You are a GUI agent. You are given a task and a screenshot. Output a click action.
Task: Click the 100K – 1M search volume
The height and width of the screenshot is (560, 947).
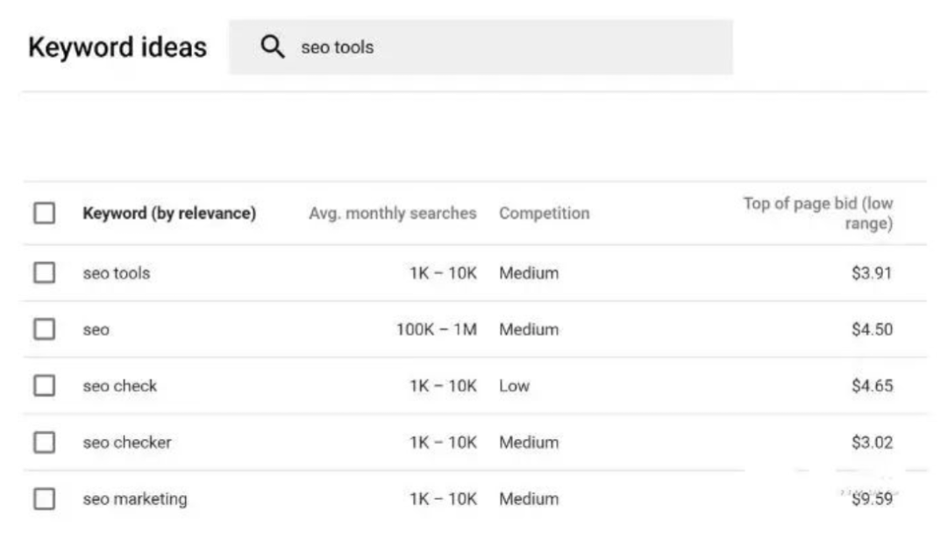click(x=436, y=330)
